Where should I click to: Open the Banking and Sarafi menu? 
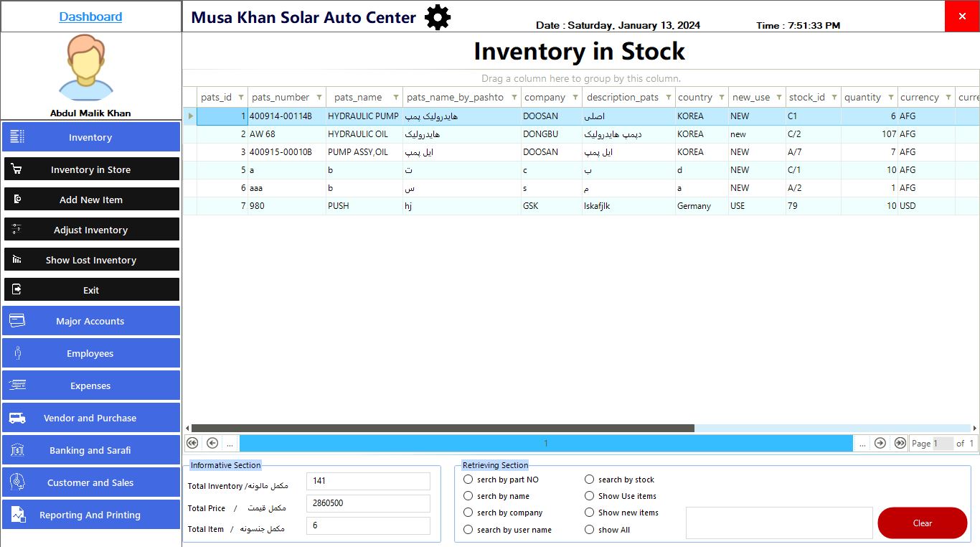(90, 450)
